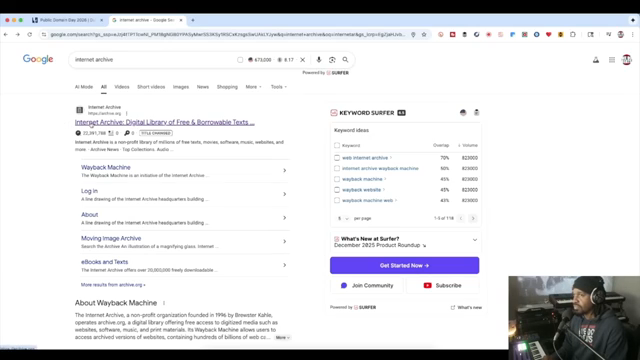Open the Chrome extensions puzzle icon

(573, 35)
